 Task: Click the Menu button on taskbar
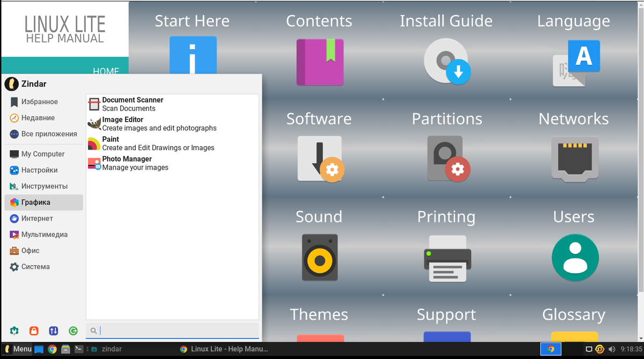(17, 349)
